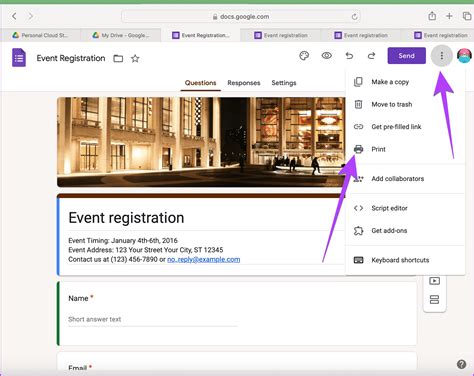This screenshot has width=474, height=376.
Task: Select the Name question card
Action: point(237,313)
